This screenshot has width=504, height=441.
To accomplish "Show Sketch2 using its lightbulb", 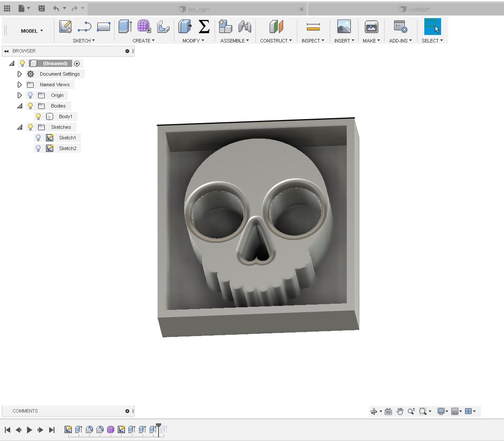I will (x=39, y=148).
